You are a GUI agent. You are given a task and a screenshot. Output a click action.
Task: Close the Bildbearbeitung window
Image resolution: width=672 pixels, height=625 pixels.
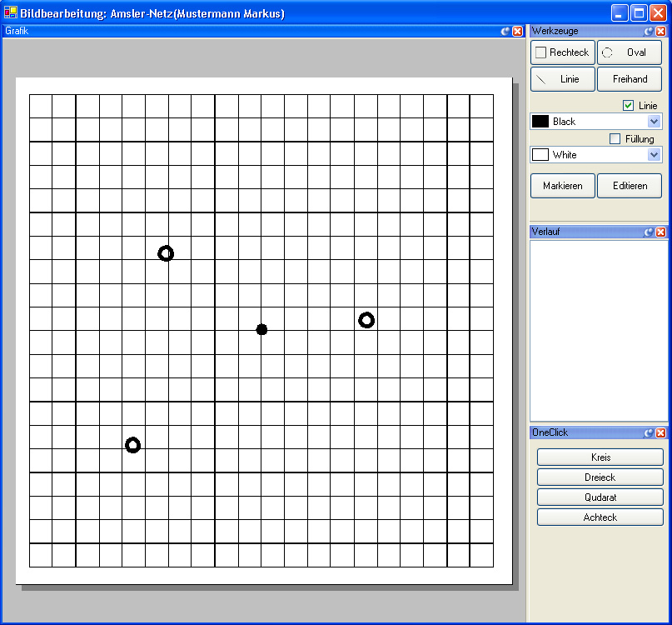point(658,13)
